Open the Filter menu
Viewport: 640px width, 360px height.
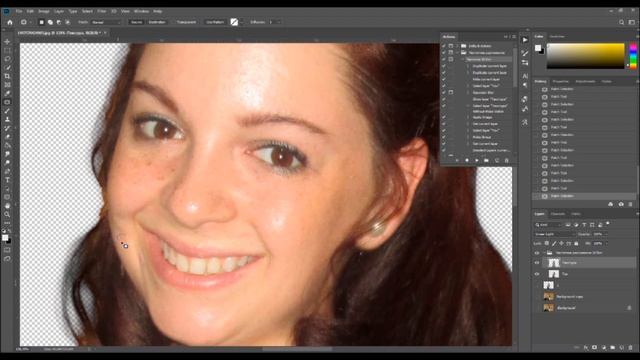[102, 11]
